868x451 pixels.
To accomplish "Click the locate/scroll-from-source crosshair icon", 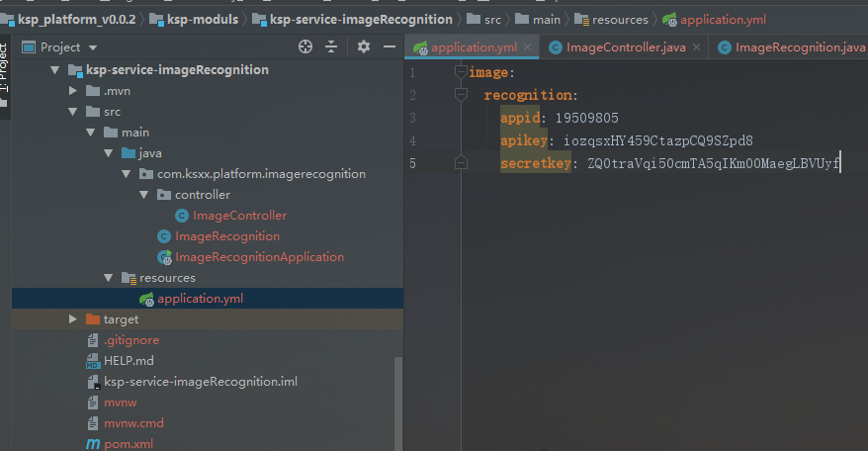I will pos(305,47).
